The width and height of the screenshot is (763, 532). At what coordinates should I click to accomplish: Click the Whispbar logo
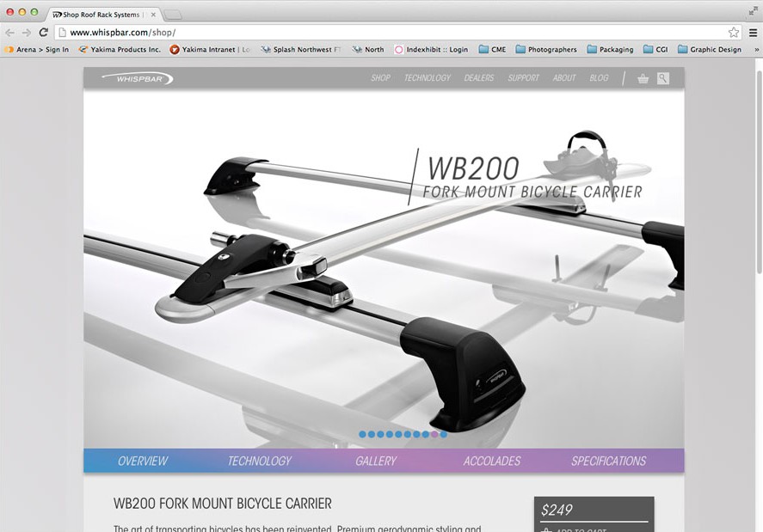[137, 78]
